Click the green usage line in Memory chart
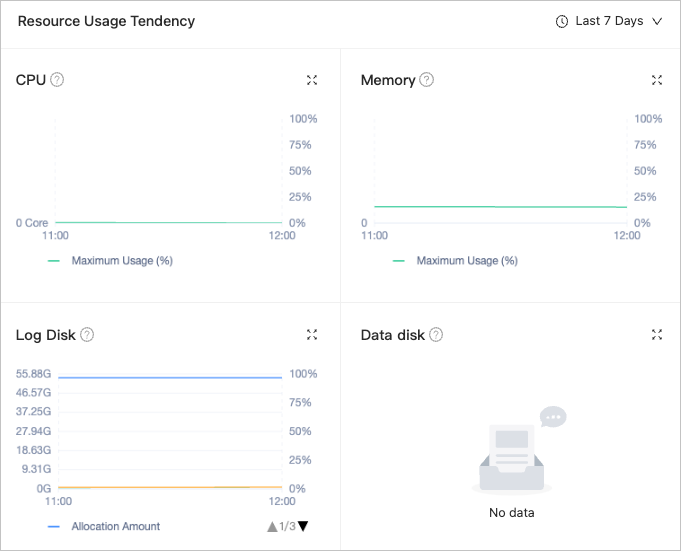Screen dimensions: 681x551 point(500,206)
